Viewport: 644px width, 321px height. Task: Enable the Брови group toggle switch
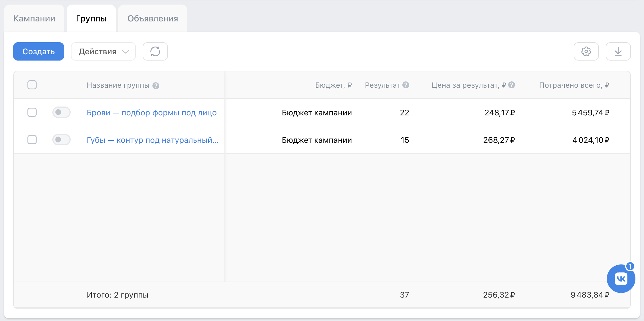[61, 112]
